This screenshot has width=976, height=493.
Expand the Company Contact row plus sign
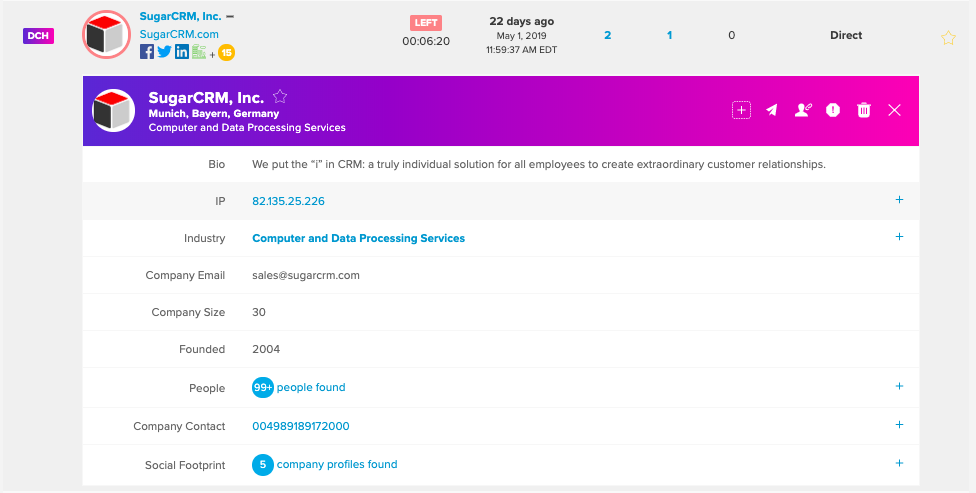pyautogui.click(x=899, y=425)
